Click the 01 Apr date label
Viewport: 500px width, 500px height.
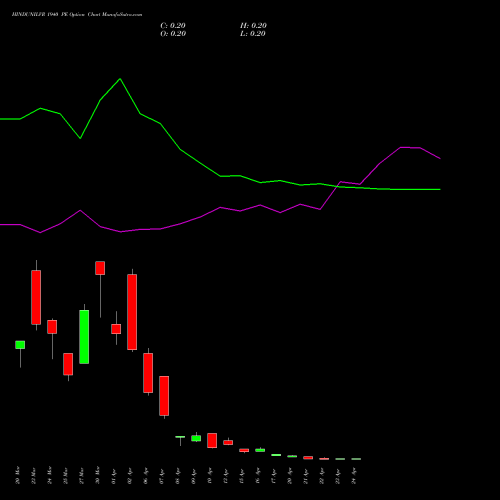pos(113,476)
